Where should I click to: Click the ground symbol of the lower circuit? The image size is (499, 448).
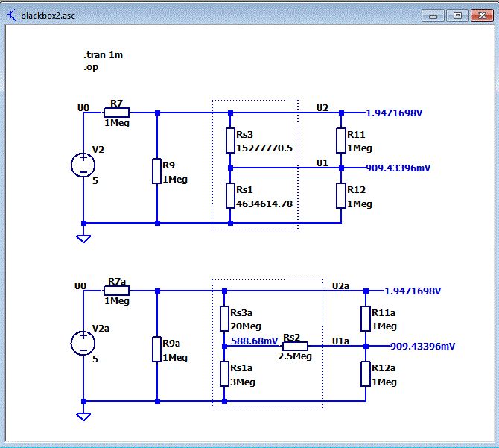[x=83, y=417]
